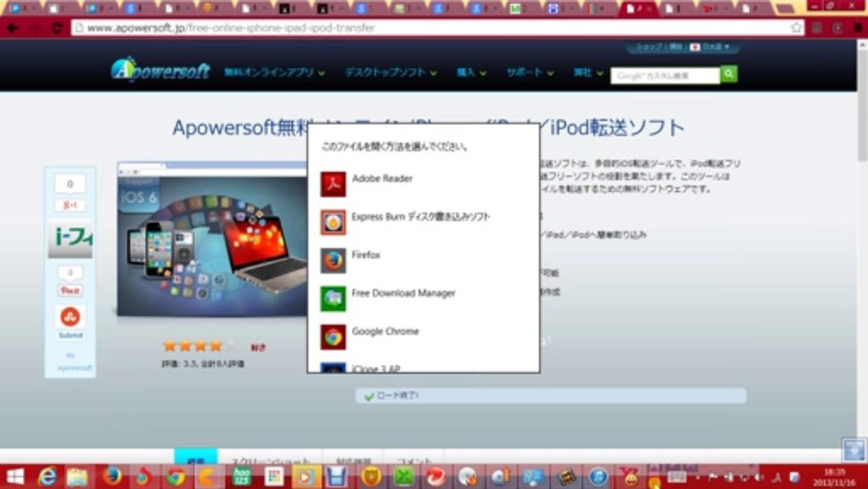Expand the デスクトップソフト menu
The image size is (868, 489).
(x=390, y=73)
